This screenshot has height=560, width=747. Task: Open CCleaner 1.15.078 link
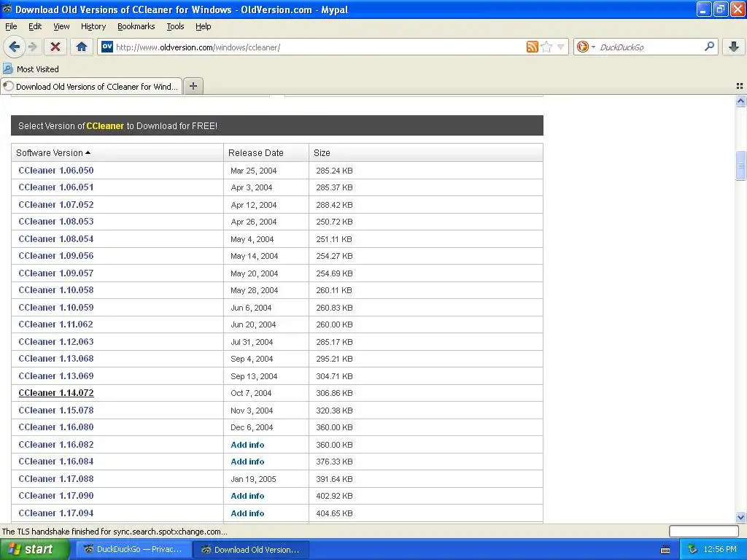55,411
